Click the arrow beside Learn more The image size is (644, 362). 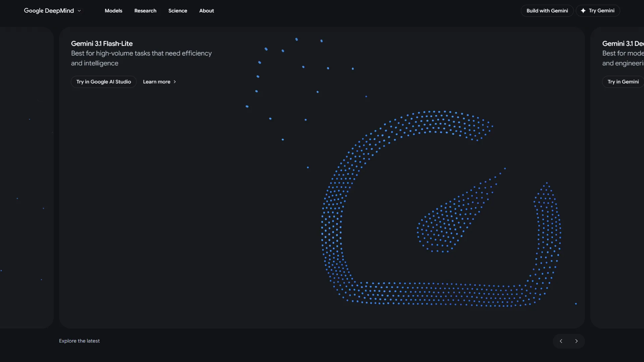pos(175,82)
